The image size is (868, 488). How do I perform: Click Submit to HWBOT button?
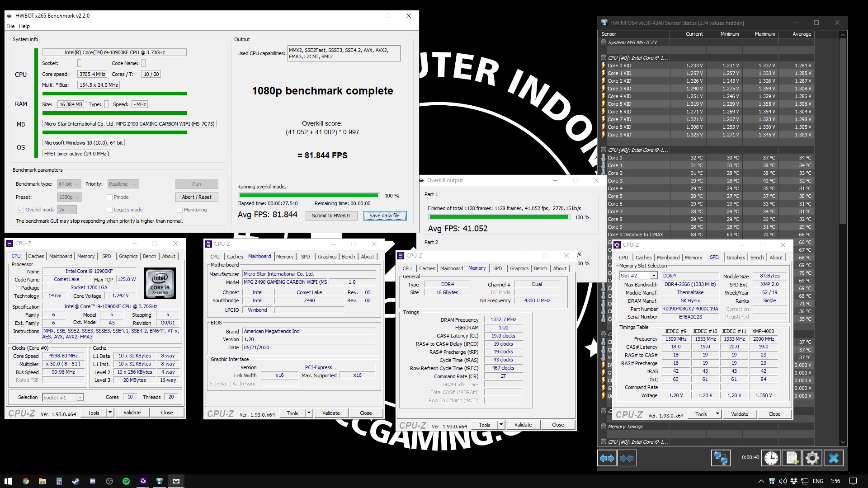(331, 216)
